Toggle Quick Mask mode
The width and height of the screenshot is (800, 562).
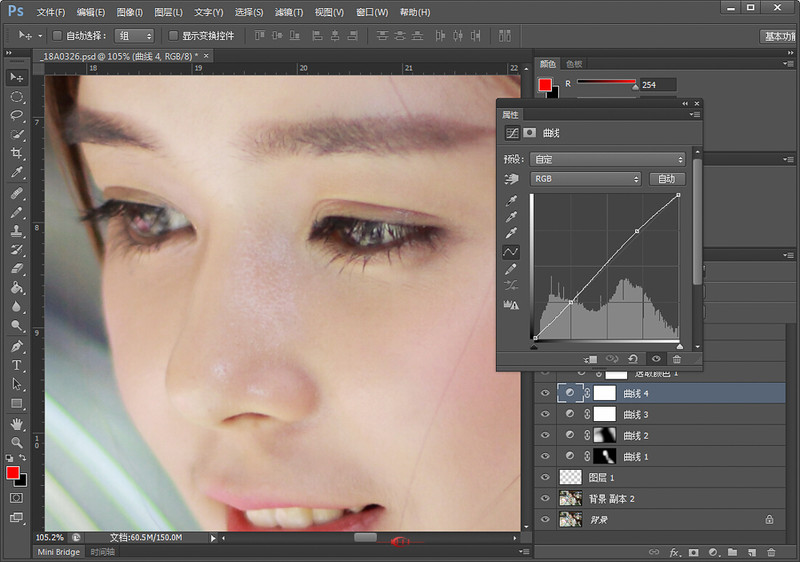coord(16,498)
